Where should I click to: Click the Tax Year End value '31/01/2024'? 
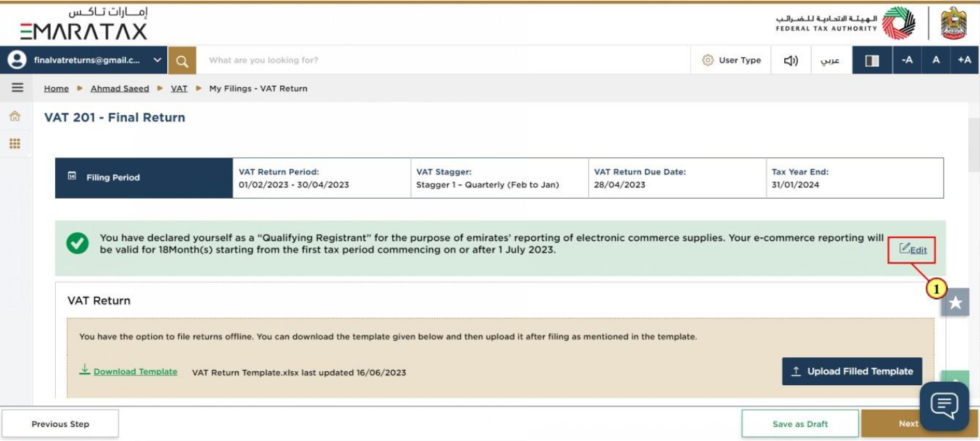pos(795,185)
